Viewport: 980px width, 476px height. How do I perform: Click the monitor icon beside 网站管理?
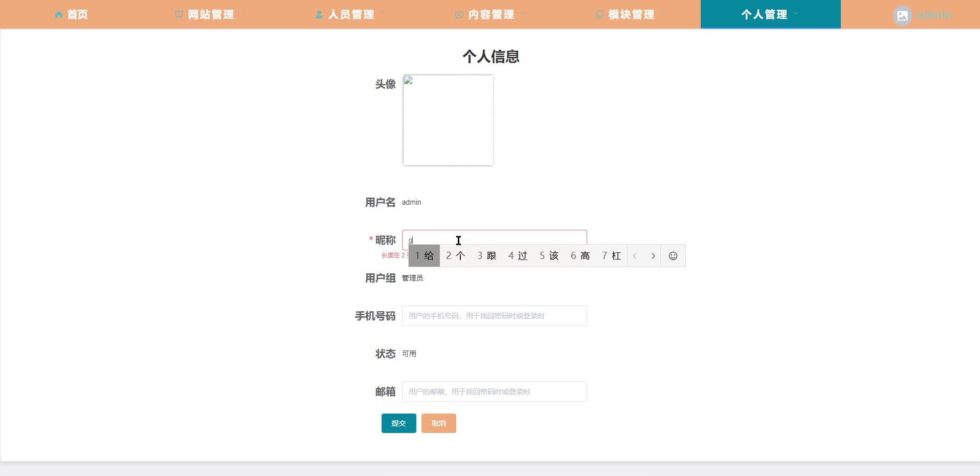click(x=179, y=15)
